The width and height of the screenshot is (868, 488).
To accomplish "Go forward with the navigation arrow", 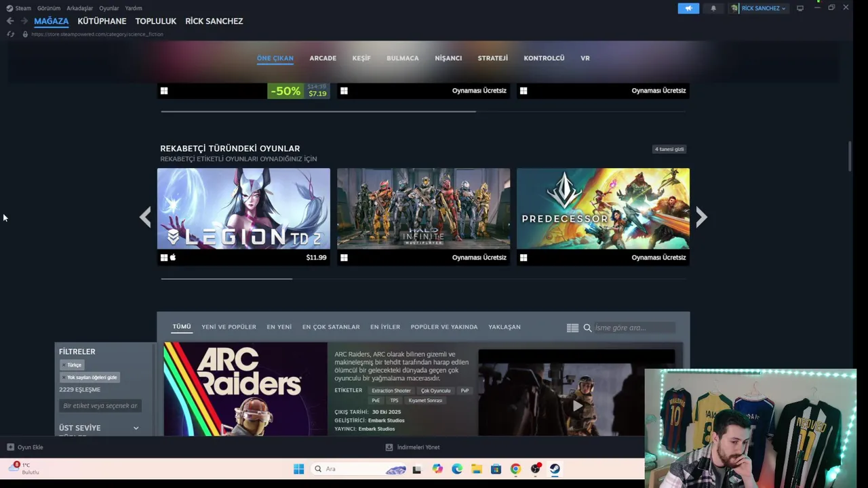I will pos(24,21).
